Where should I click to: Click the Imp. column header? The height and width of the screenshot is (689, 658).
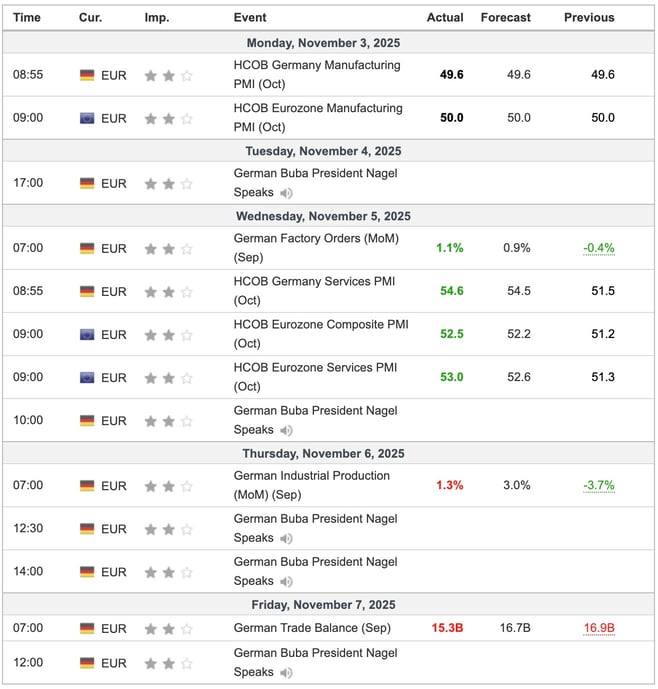coord(157,17)
